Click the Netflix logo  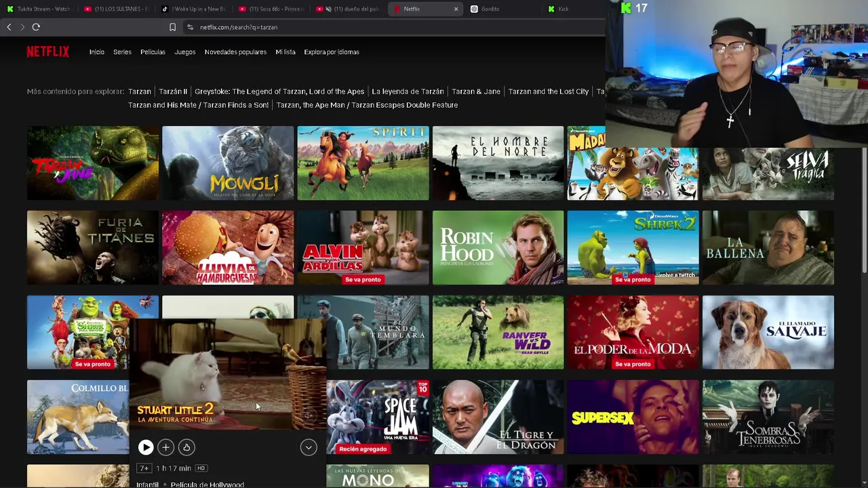click(48, 52)
